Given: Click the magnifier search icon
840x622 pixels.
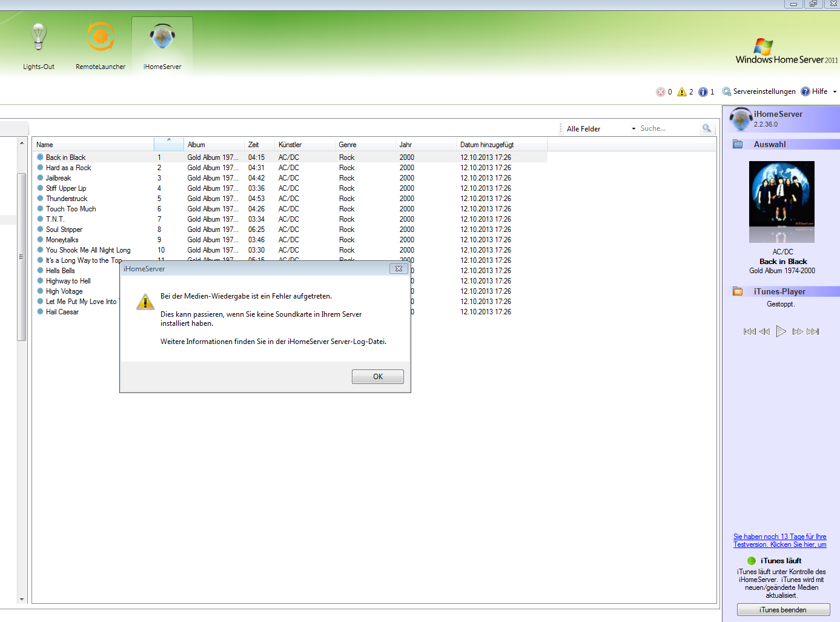Looking at the screenshot, I should click(x=706, y=128).
